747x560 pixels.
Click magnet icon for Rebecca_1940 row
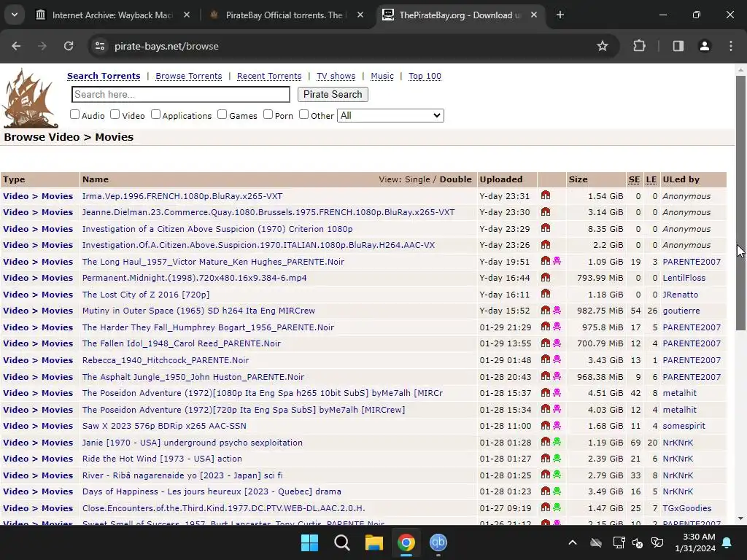point(546,359)
